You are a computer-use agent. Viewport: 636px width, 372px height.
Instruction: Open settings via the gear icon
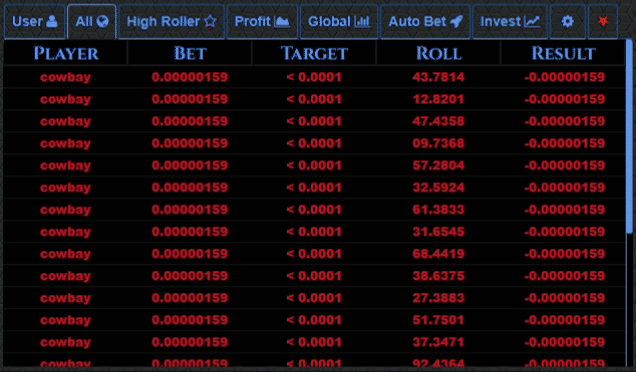(567, 22)
